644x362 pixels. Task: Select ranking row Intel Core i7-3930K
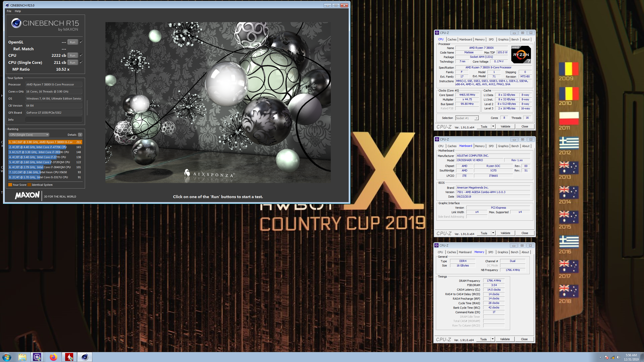pos(45,152)
